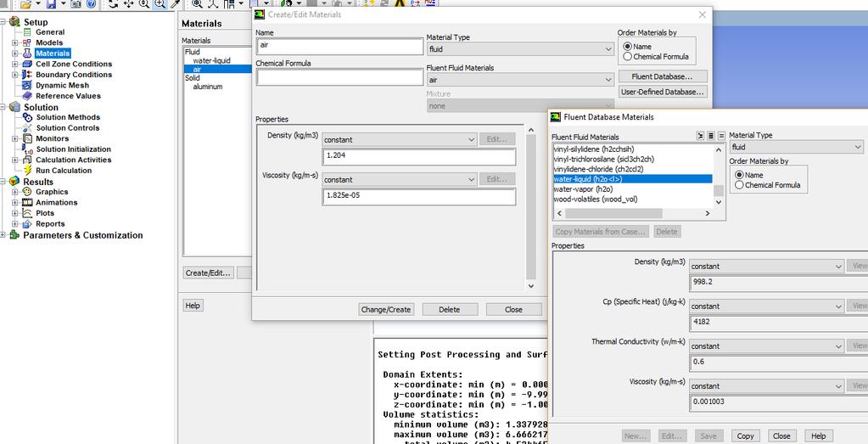
Task: Click the blue floppy save icon
Action: pos(52,4)
